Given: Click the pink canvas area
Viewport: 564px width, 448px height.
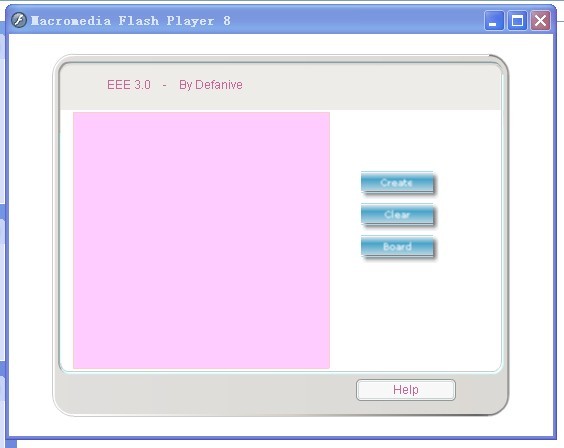Looking at the screenshot, I should 201,240.
